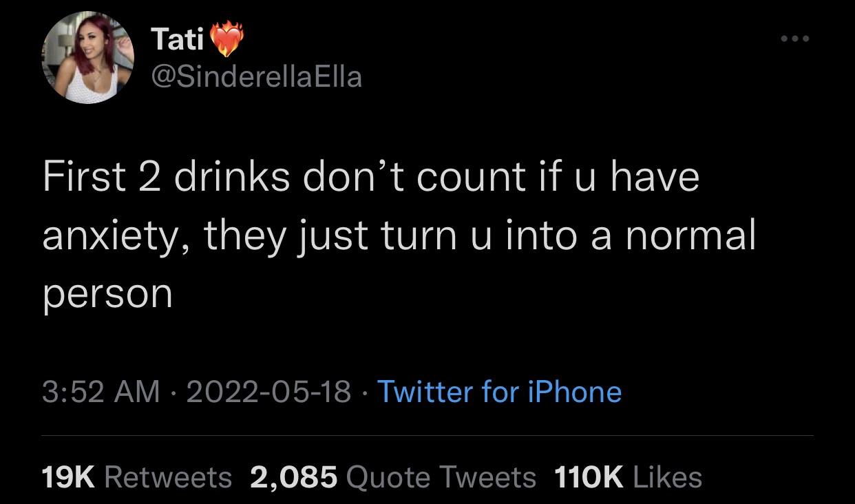Click the 3:52 AM timestamp
The height and width of the screenshot is (504, 855).
pos(101,392)
